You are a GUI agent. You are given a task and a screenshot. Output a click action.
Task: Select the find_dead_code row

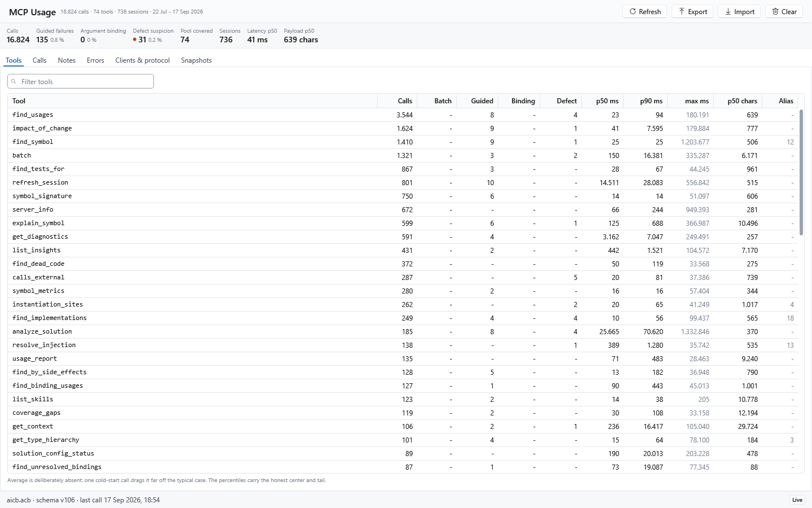point(403,264)
